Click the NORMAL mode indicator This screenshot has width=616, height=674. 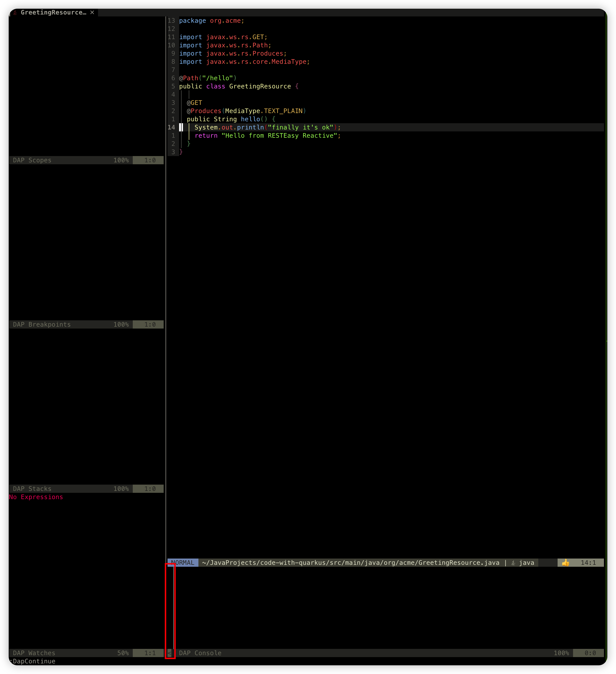[182, 563]
